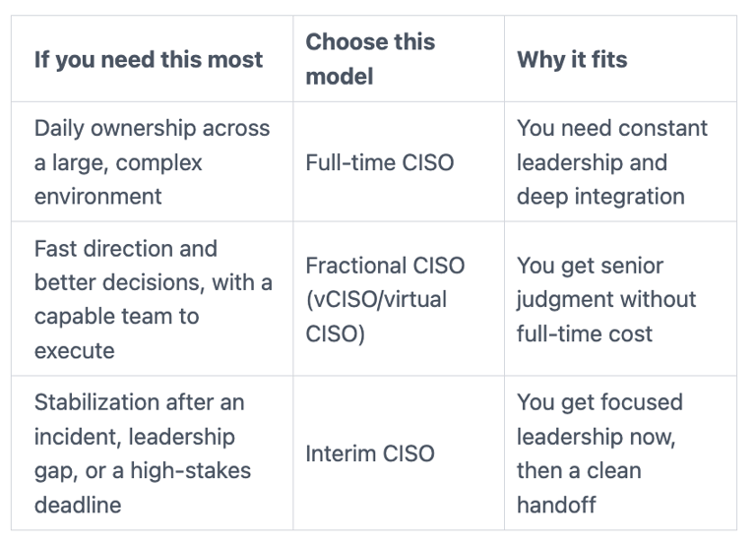Select the "Daily ownership across a large" cell
This screenshot has width=756, height=543.
pyautogui.click(x=152, y=162)
